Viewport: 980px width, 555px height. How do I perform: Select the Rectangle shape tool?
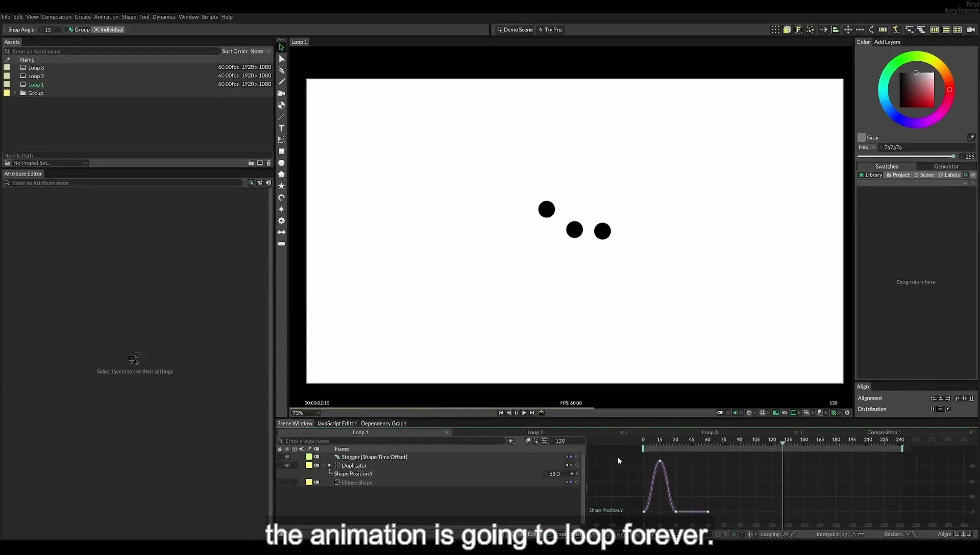point(281,152)
